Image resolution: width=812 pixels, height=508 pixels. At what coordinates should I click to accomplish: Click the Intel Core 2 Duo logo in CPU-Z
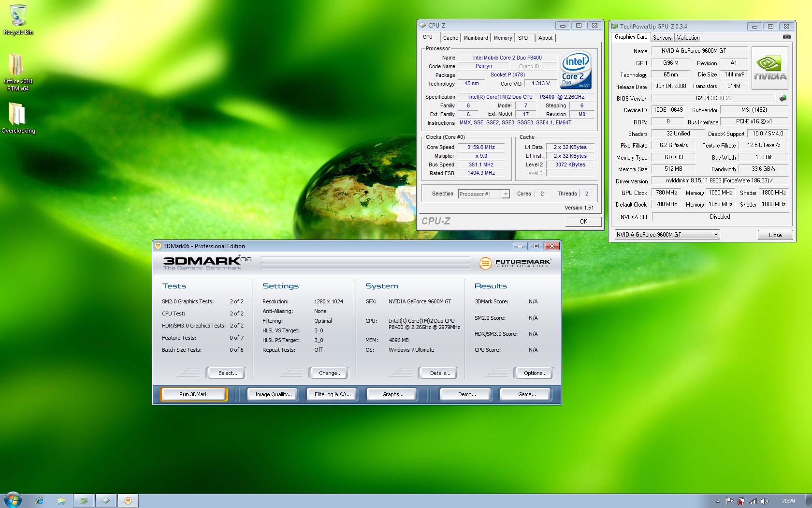575,70
